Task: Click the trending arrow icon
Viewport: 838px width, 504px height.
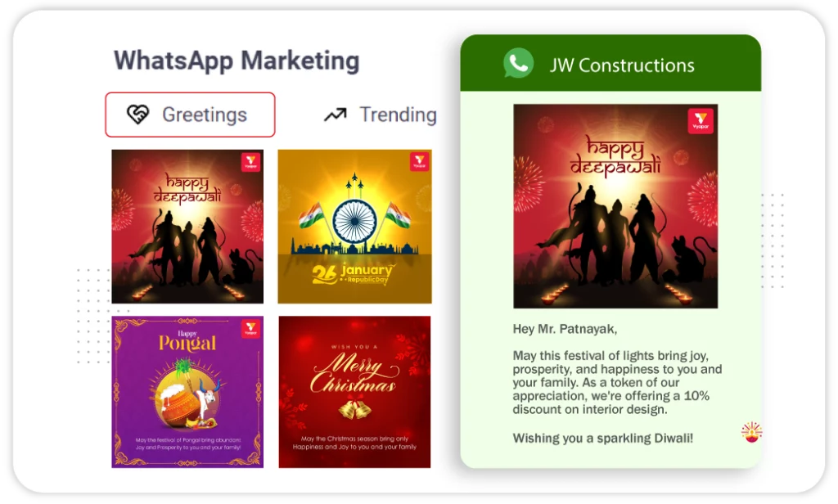Action: (336, 115)
